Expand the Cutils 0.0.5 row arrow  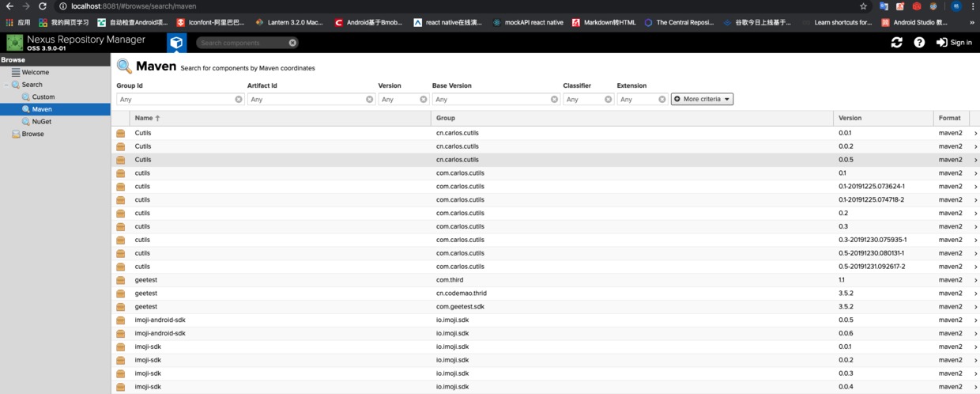[975, 160]
